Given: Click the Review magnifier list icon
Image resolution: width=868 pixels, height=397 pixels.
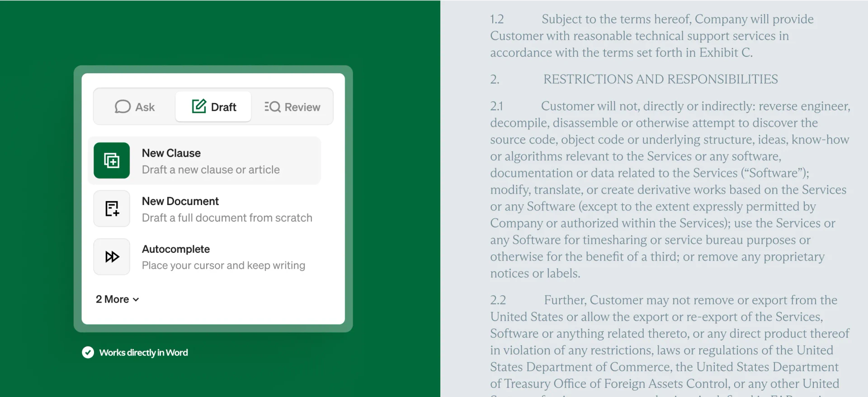Looking at the screenshot, I should pyautogui.click(x=272, y=107).
